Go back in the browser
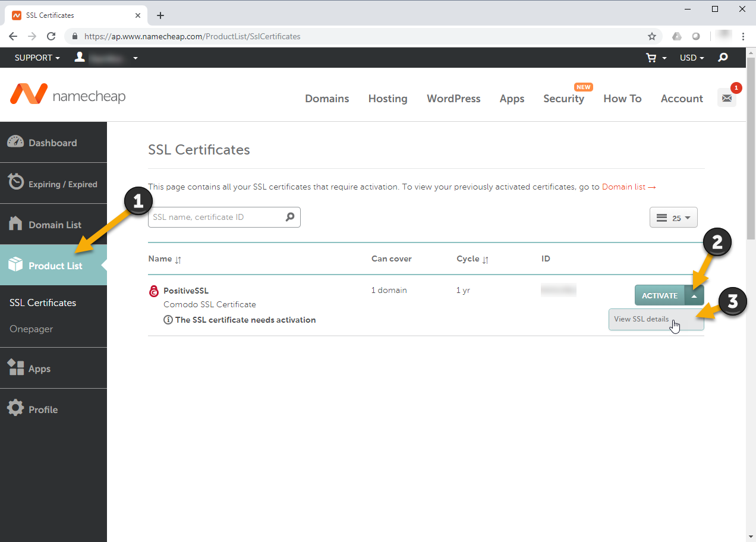 (13, 36)
